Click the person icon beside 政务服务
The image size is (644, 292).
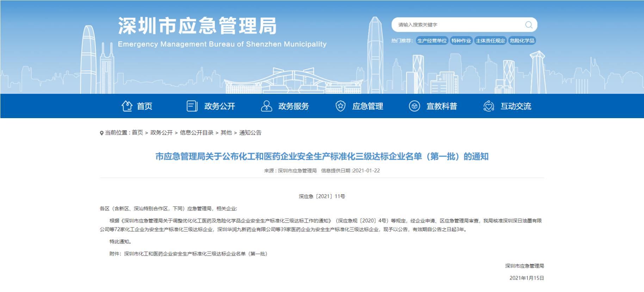266,106
